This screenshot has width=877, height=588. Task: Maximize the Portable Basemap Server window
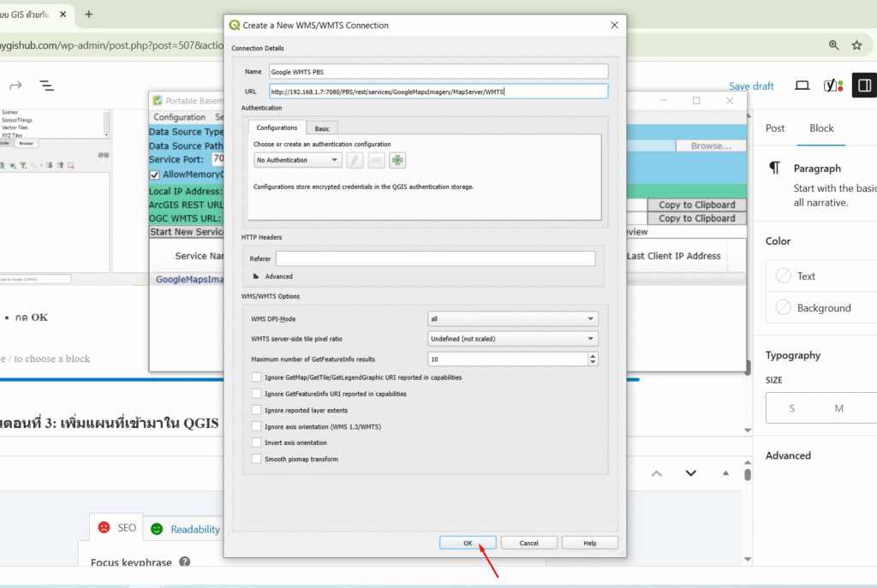696,101
